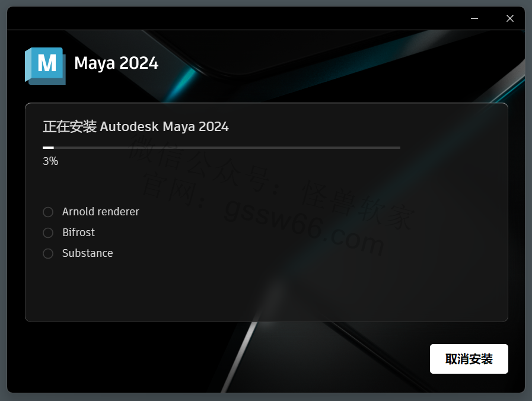Select the Substance status circle
Screen dimensions: 532x401
[48, 253]
